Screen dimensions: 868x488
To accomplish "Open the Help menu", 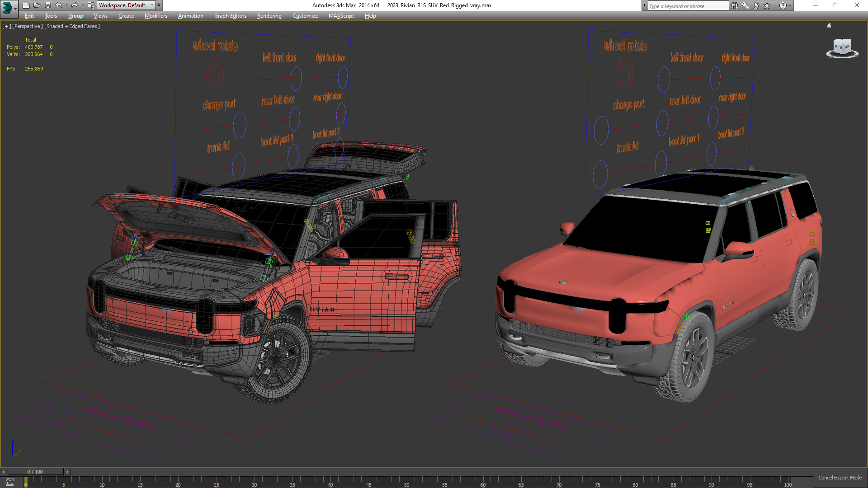I will [x=370, y=16].
